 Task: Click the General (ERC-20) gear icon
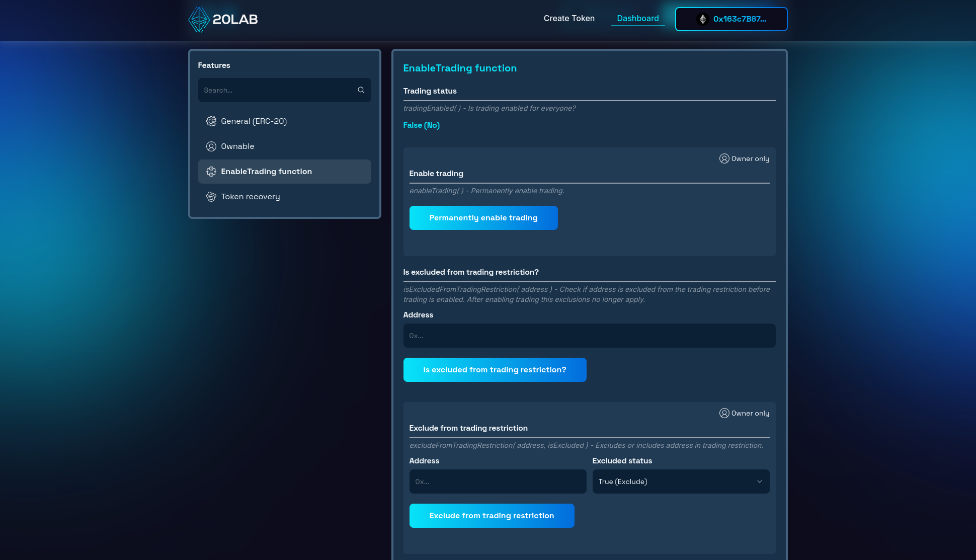pyautogui.click(x=211, y=121)
